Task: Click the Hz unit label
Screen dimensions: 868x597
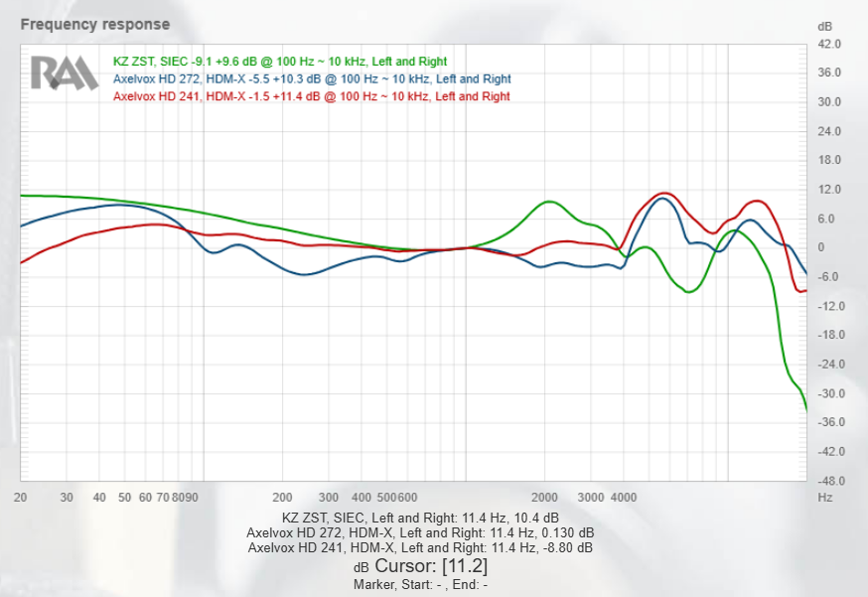Action: 825,498
